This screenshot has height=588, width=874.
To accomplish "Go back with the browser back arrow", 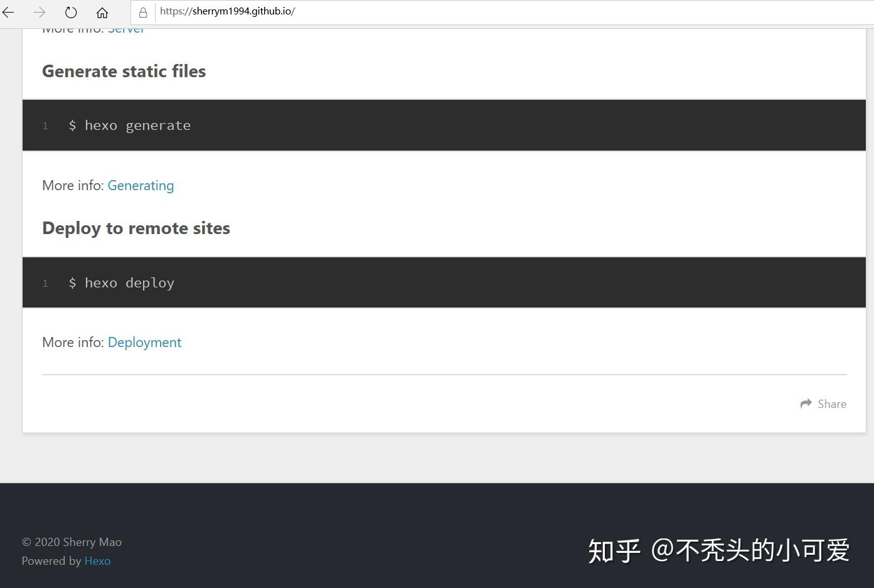I will (8, 12).
